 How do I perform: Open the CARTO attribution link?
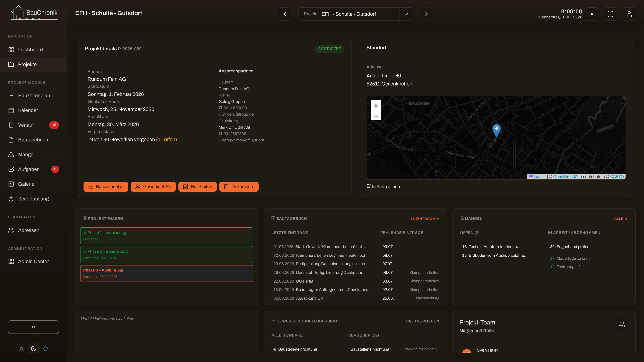(x=617, y=177)
